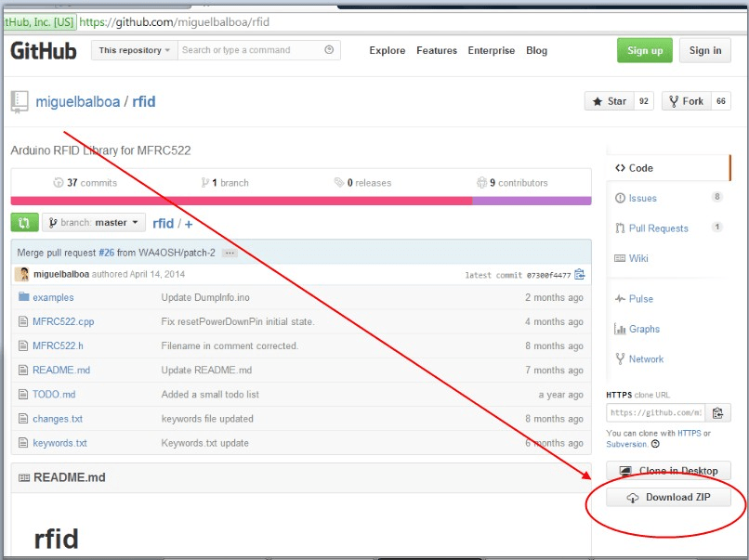Click the rfid repository title link
Screen dimensions: 749x560
144,101
